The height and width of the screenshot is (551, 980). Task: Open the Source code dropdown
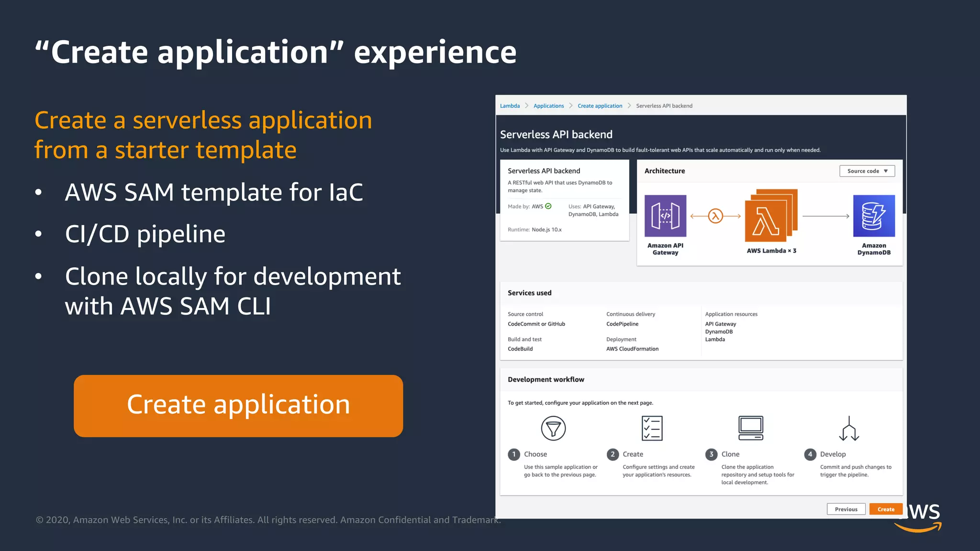point(867,171)
